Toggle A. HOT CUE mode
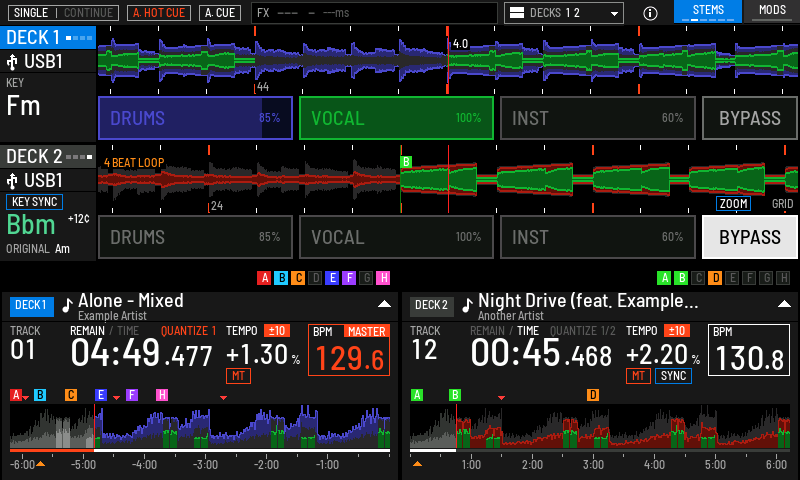The image size is (800, 480). 159,13
